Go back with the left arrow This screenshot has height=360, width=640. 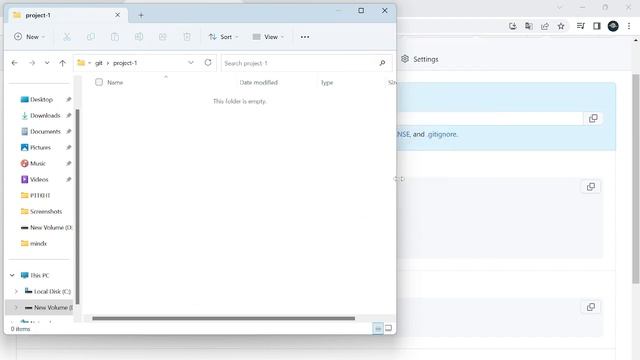(x=15, y=63)
